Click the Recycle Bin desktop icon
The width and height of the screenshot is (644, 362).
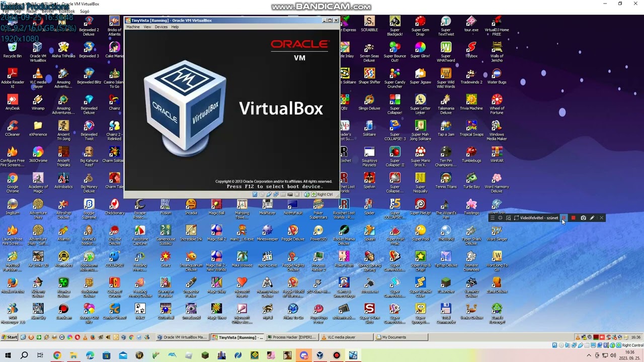[13, 50]
